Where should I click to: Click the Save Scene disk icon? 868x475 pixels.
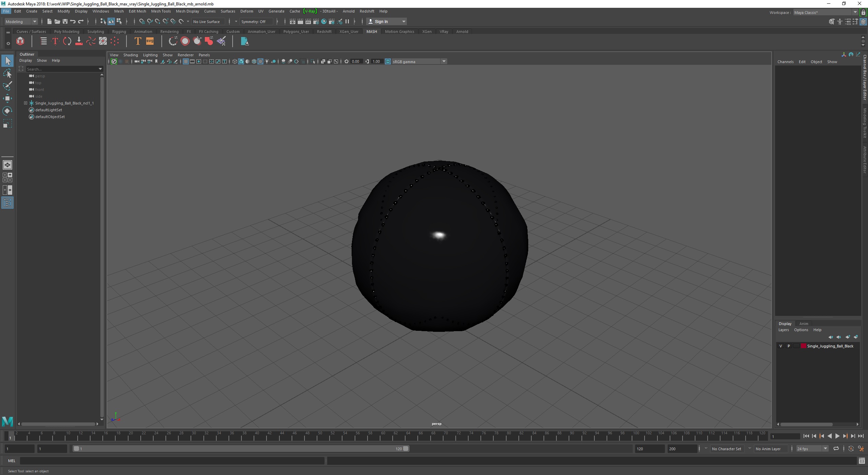tap(65, 21)
